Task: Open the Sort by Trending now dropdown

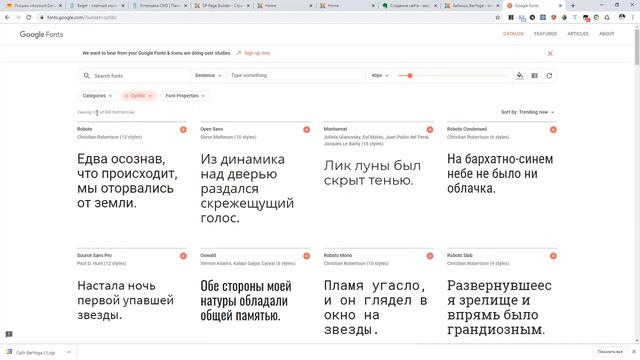Action: point(527,112)
